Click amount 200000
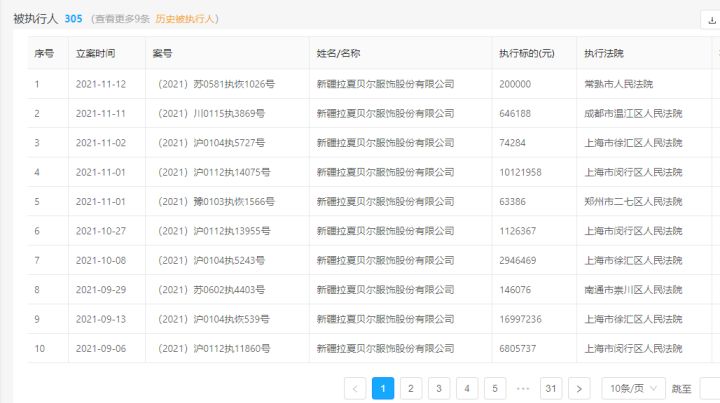The height and width of the screenshot is (403, 720). [515, 84]
